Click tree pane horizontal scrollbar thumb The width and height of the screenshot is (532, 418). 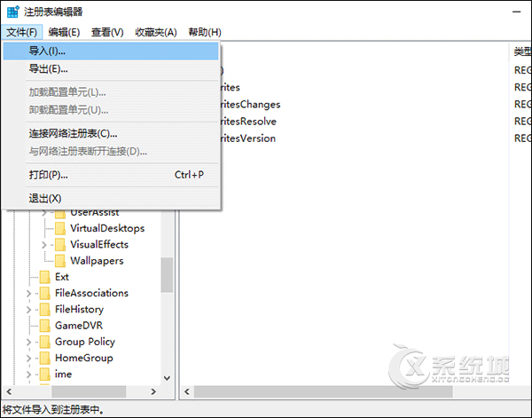click(x=89, y=392)
